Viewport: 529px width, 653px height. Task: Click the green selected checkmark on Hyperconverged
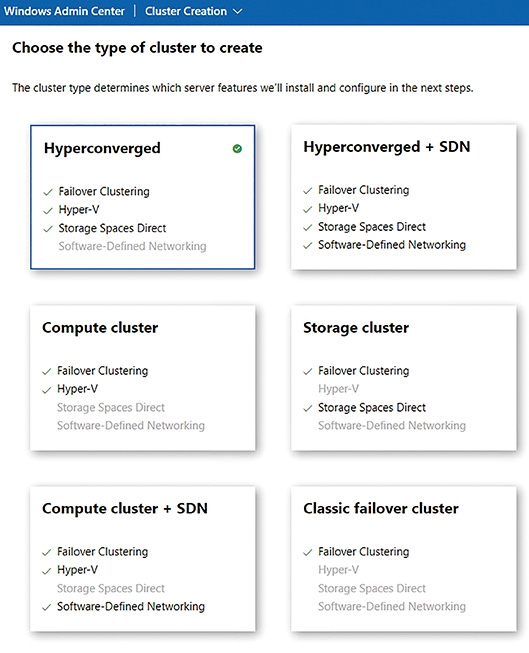tap(237, 149)
